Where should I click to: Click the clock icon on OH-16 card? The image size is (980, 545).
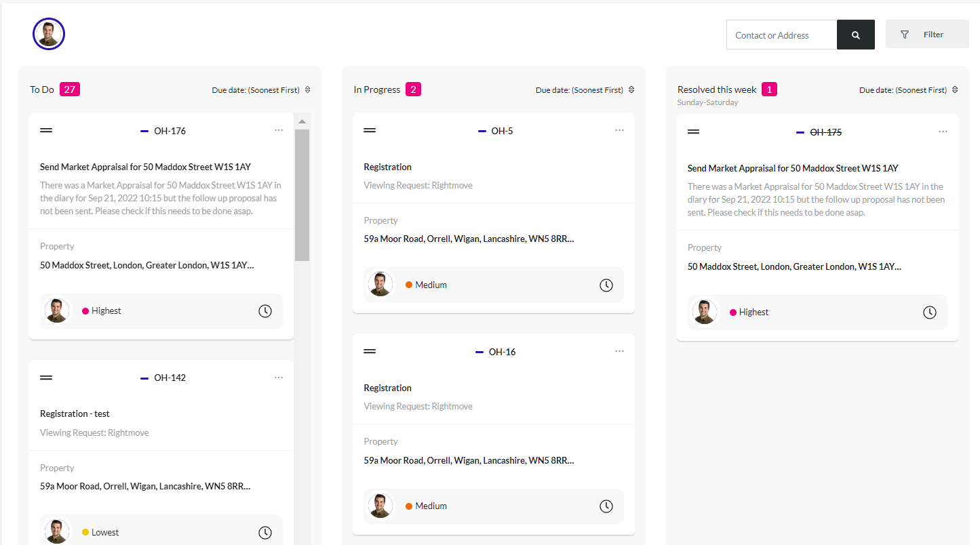pos(606,506)
